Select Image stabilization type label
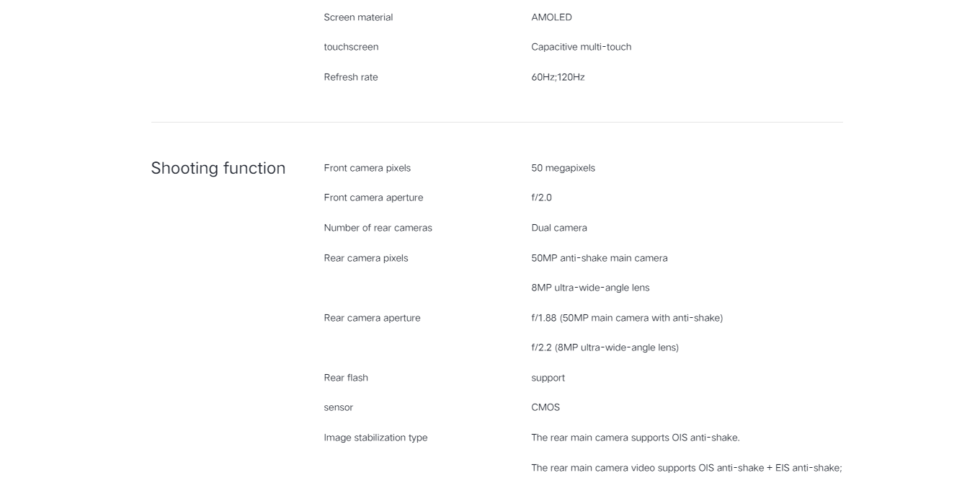 (375, 438)
